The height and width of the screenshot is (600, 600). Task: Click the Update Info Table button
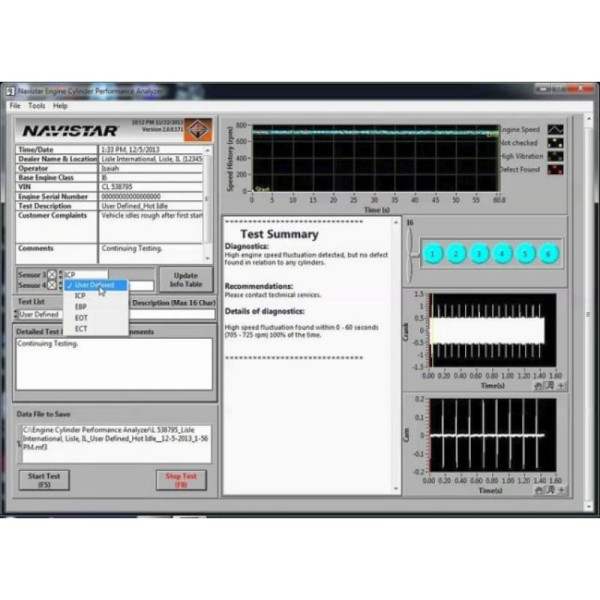185,279
